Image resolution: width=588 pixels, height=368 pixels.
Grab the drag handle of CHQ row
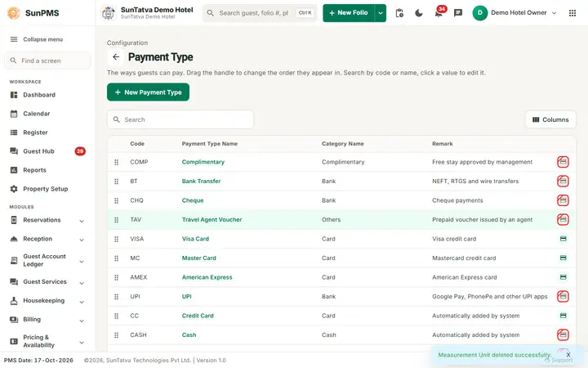[x=116, y=200]
